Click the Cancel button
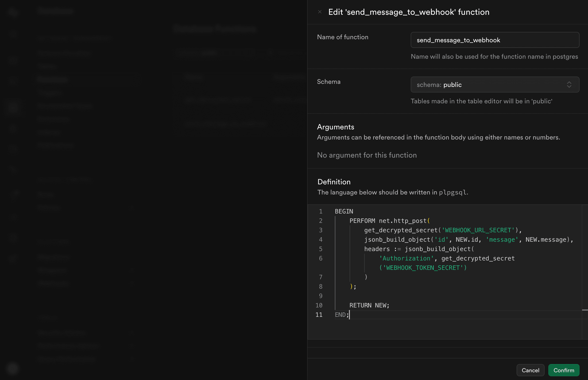Viewport: 588px width, 380px height. click(530, 370)
